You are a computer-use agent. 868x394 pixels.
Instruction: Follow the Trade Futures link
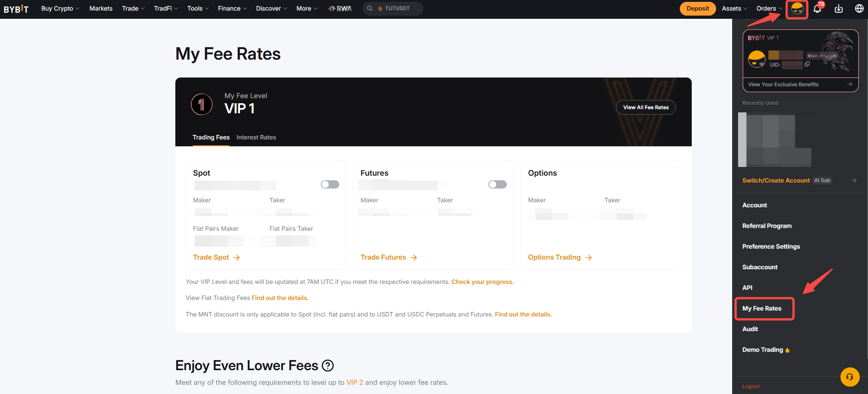383,257
